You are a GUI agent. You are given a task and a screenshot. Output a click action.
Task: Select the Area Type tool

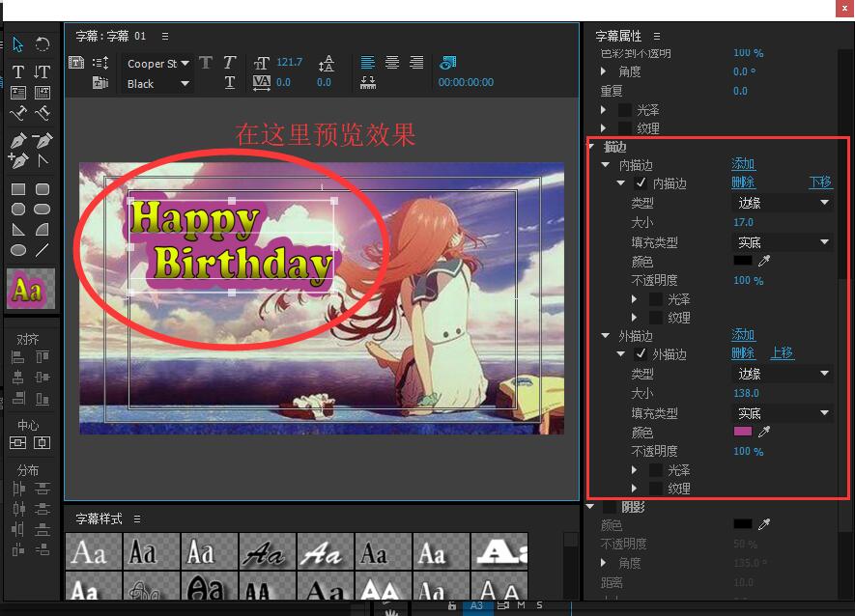coord(18,93)
